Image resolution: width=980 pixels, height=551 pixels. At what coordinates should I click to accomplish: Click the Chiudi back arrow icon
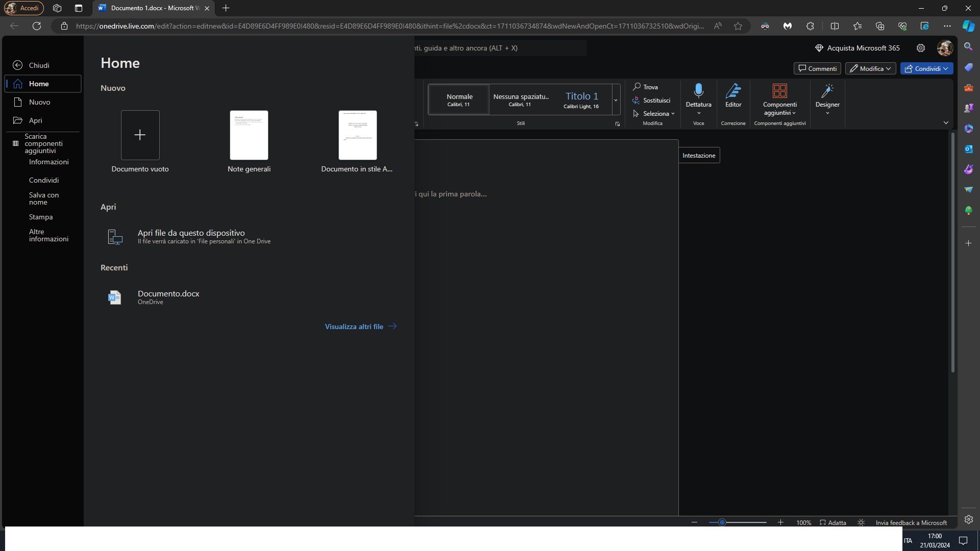[18, 65]
